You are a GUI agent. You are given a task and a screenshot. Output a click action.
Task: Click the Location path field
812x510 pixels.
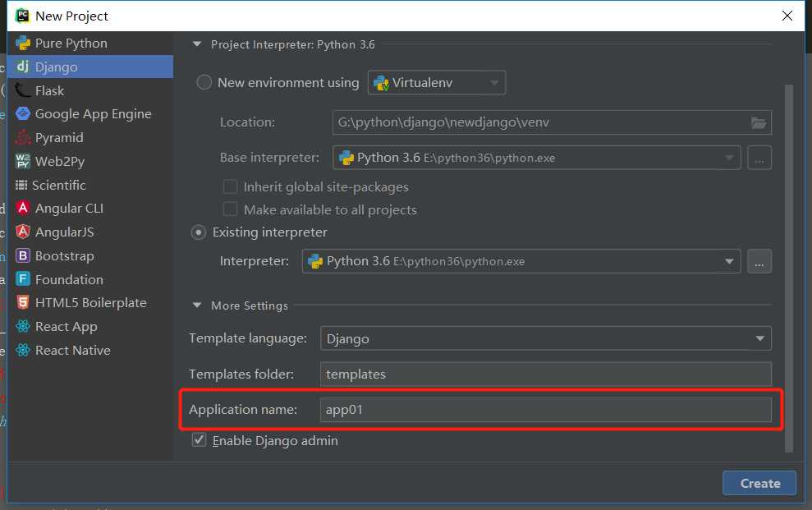552,122
